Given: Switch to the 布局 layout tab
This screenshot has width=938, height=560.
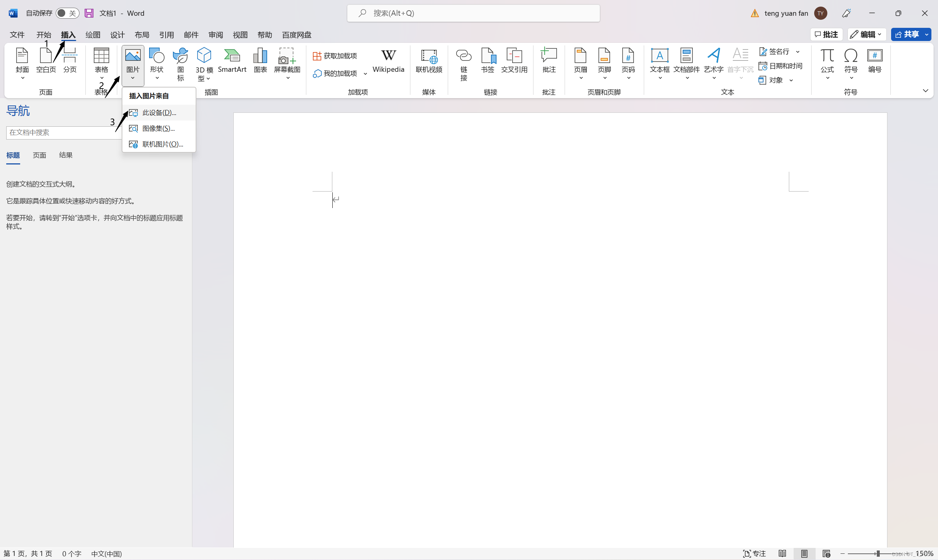Looking at the screenshot, I should point(142,35).
